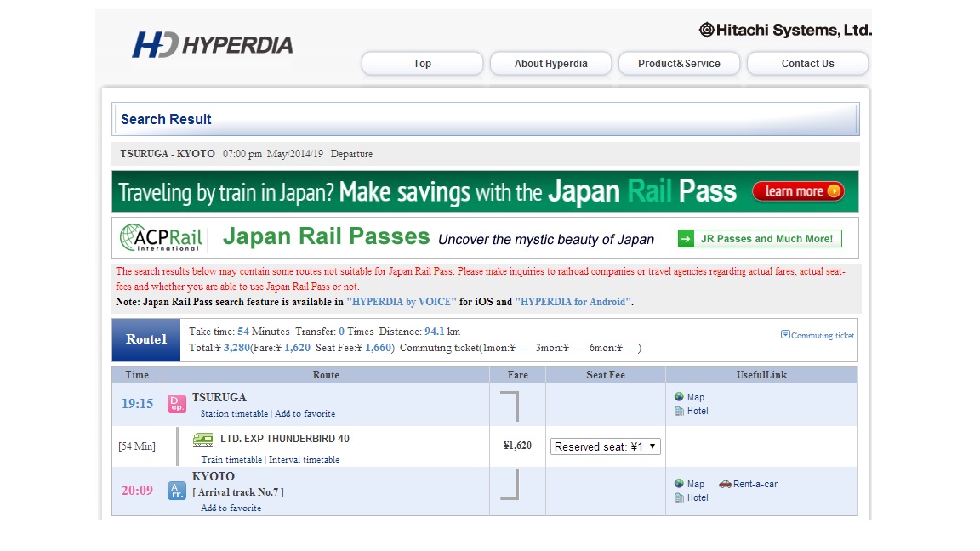Open the HYPERDIA by VOICE link

(x=402, y=302)
